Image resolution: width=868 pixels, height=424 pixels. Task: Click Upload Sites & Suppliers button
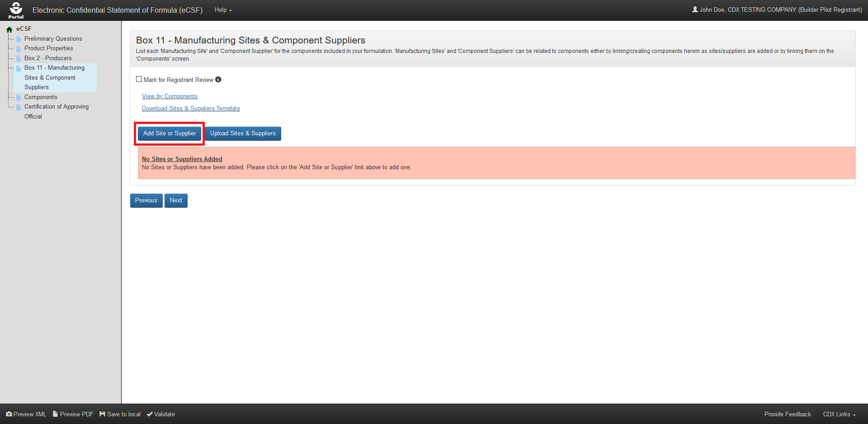[243, 133]
